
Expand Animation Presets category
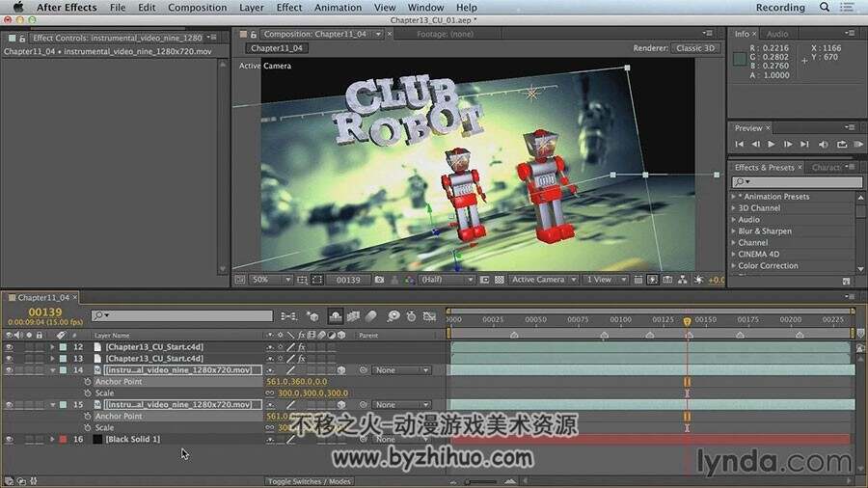tap(734, 197)
